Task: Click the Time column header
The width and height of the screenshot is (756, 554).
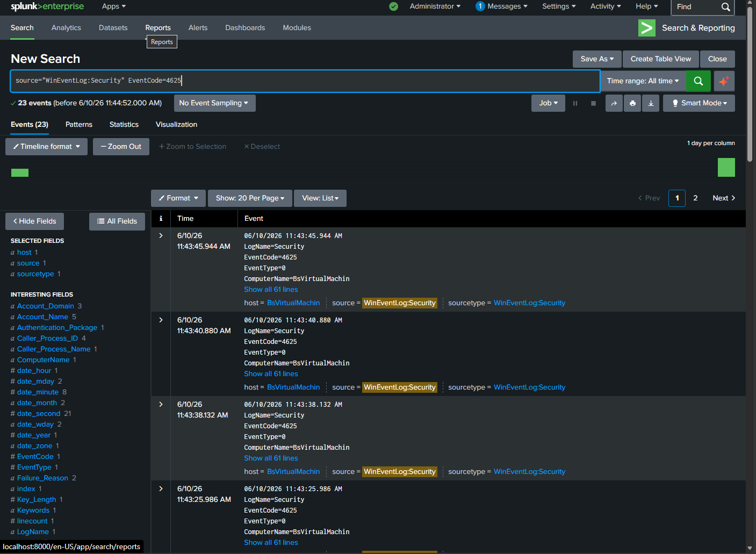Action: click(185, 219)
